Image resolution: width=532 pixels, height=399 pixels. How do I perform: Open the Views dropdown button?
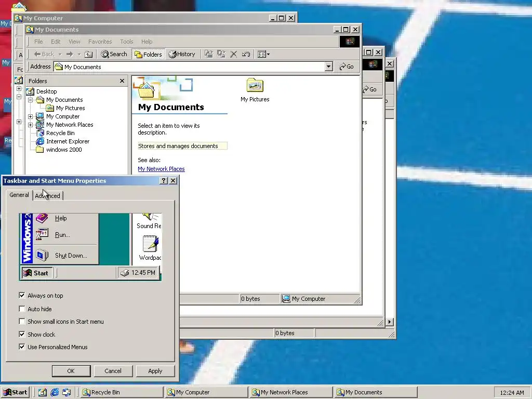pyautogui.click(x=263, y=54)
